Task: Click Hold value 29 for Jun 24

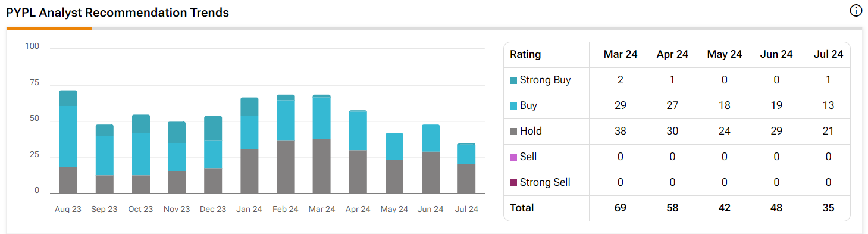Action: 776,131
